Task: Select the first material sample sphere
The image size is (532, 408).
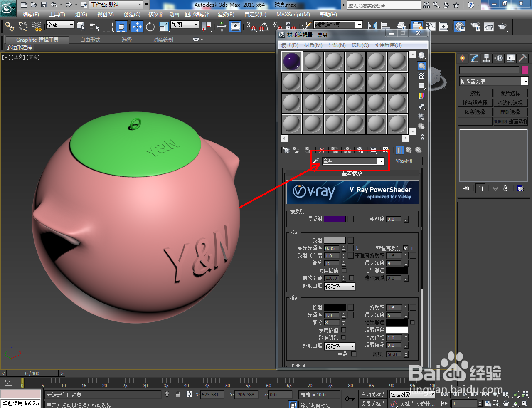Action: pos(291,61)
